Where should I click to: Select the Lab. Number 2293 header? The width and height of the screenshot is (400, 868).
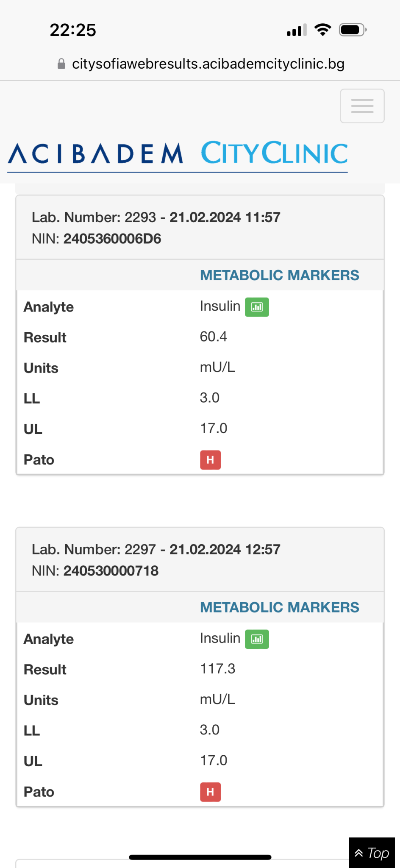click(x=156, y=217)
